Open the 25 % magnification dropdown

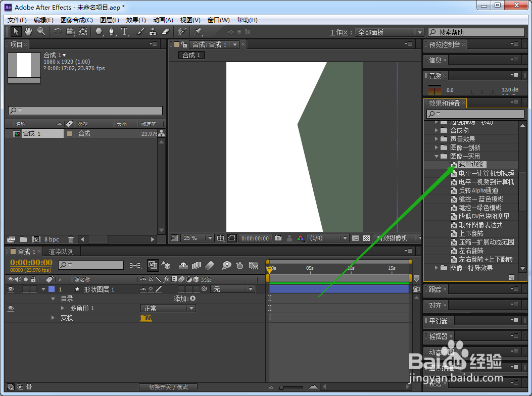pos(197,238)
